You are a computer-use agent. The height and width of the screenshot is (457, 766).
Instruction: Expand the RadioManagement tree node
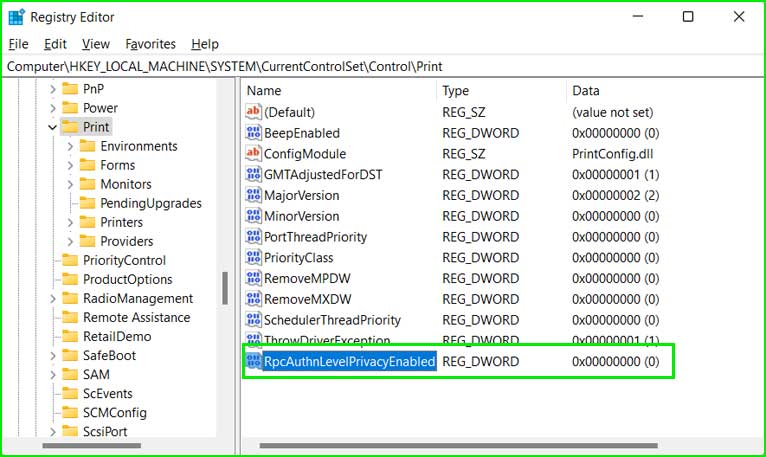click(x=53, y=299)
